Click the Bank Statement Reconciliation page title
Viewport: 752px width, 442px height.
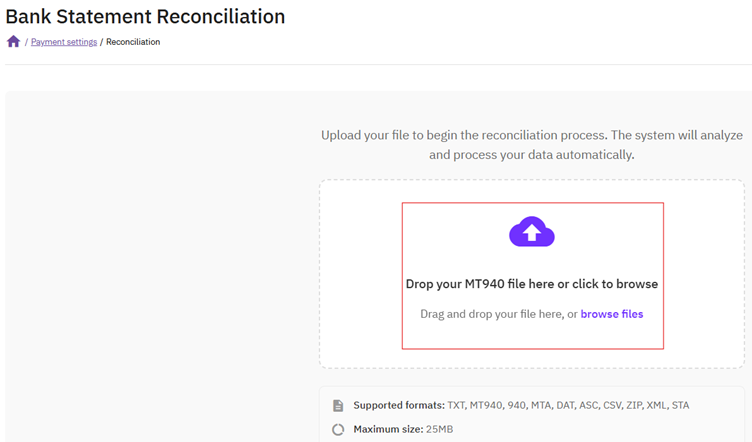145,17
